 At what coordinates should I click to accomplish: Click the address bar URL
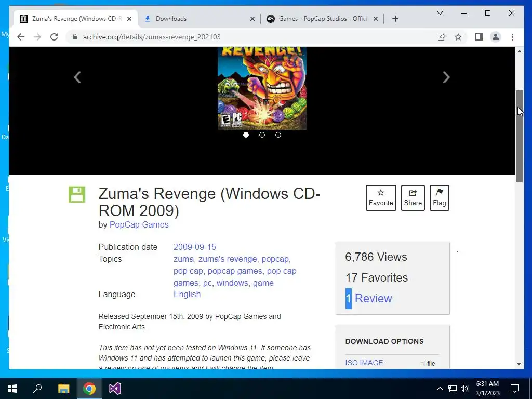[152, 37]
